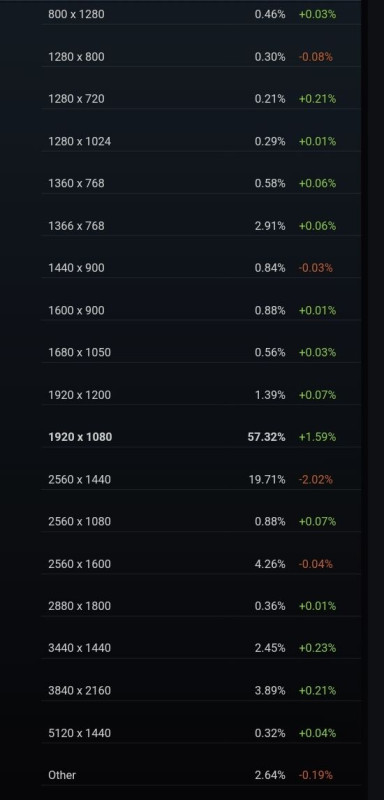
Task: Click the Other row label
Action: pos(62,775)
